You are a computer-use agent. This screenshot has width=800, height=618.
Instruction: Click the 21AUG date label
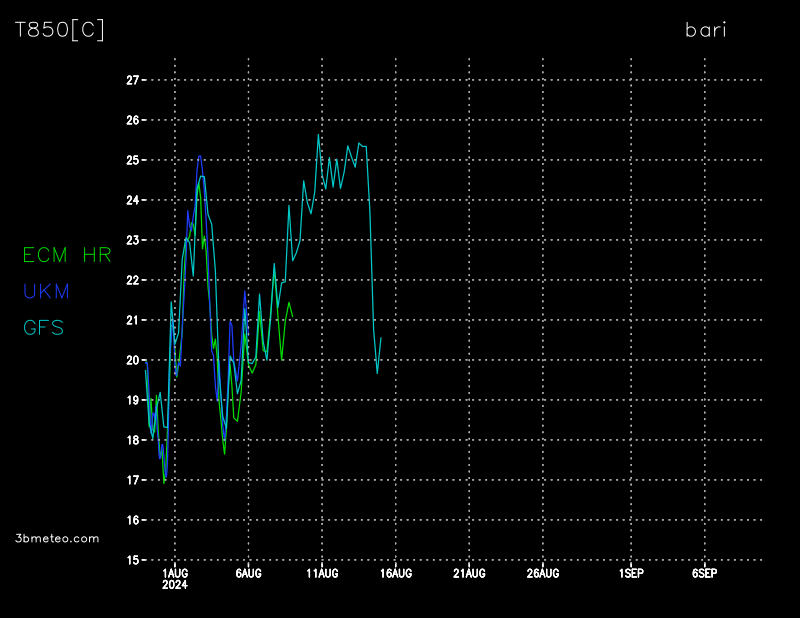click(x=469, y=573)
